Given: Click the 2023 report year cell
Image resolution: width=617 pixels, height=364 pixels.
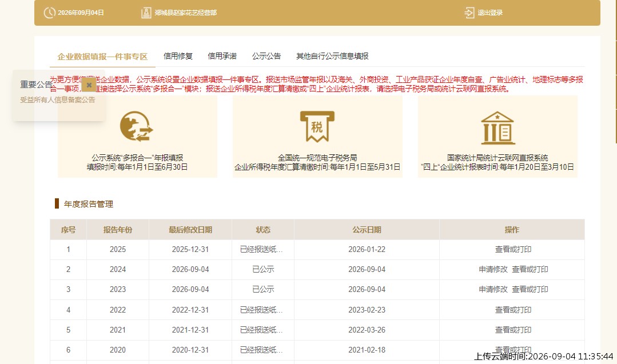Looking at the screenshot, I should point(118,289).
